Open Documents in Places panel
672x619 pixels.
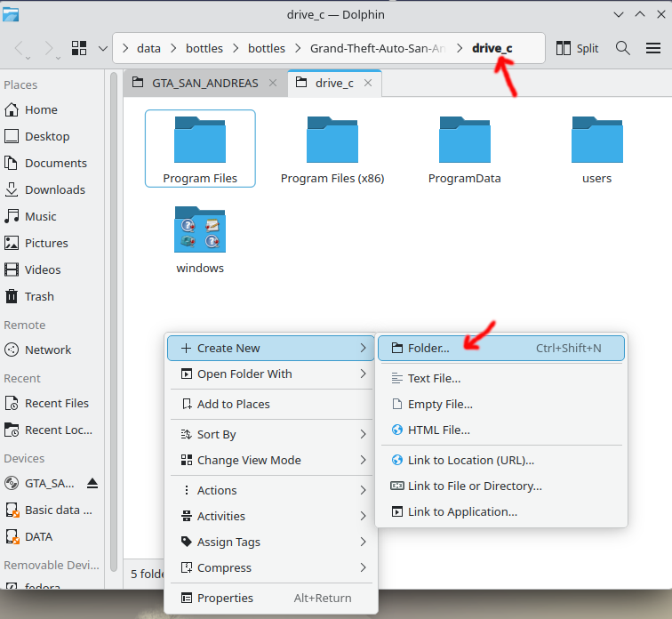tap(52, 163)
